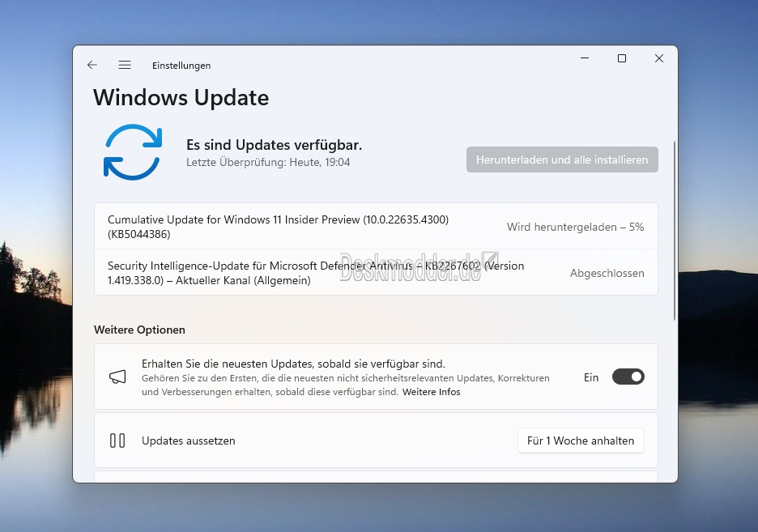Click the Ein label beside the toggle

(x=591, y=377)
